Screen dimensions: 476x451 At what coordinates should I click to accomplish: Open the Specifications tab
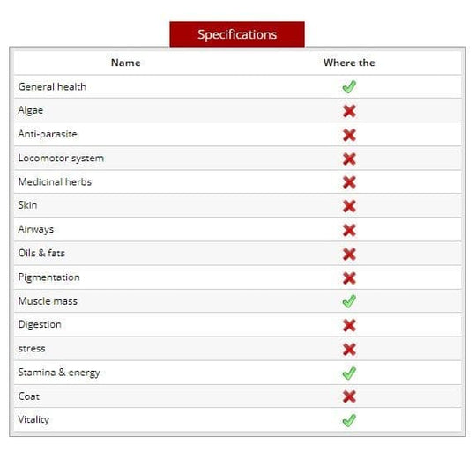point(237,34)
